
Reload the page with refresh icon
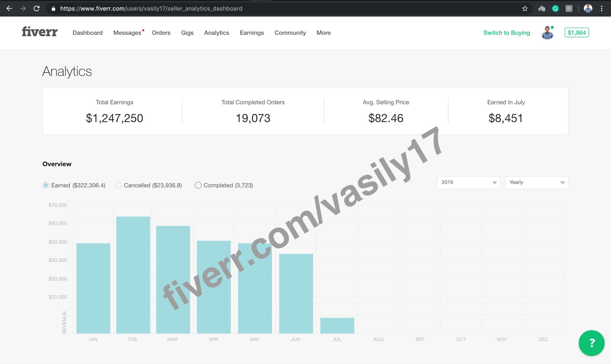(37, 8)
